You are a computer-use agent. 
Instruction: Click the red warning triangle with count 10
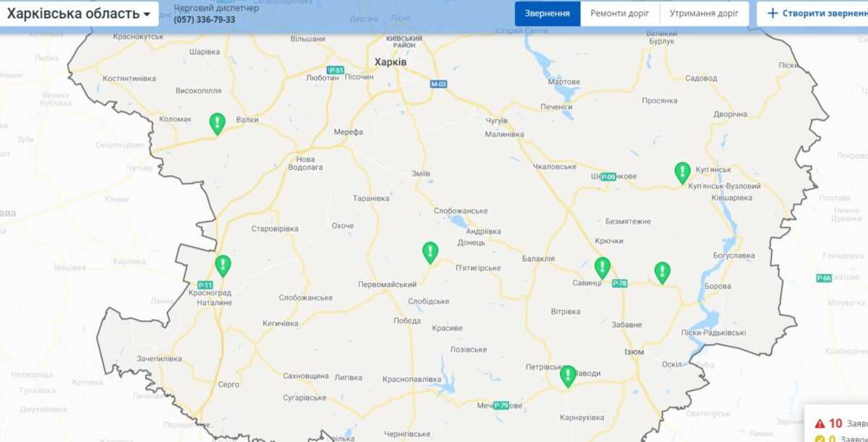820,424
